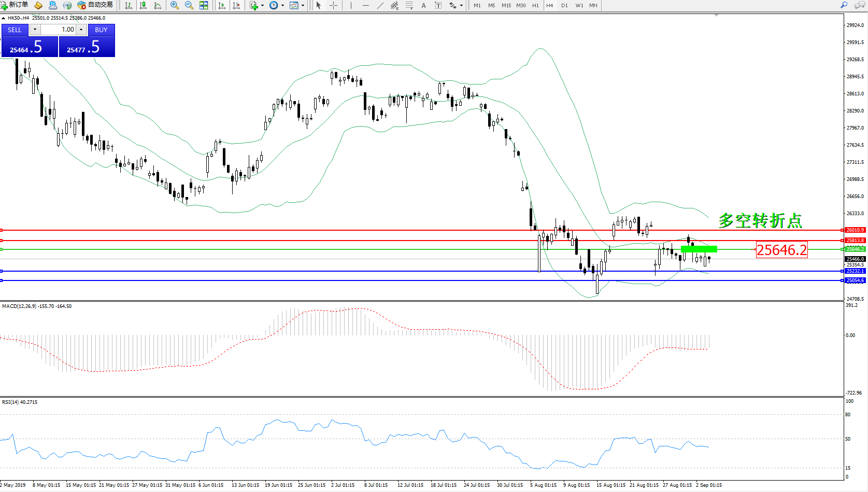This screenshot has height=492, width=868.
Task: Switch to the M15 timeframe
Action: coord(506,5)
